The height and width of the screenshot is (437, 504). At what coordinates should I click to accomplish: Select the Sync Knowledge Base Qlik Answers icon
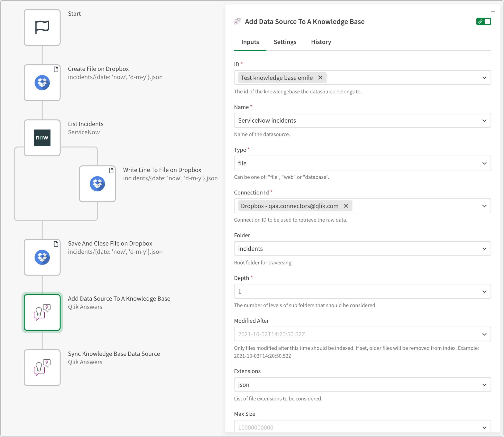42,367
